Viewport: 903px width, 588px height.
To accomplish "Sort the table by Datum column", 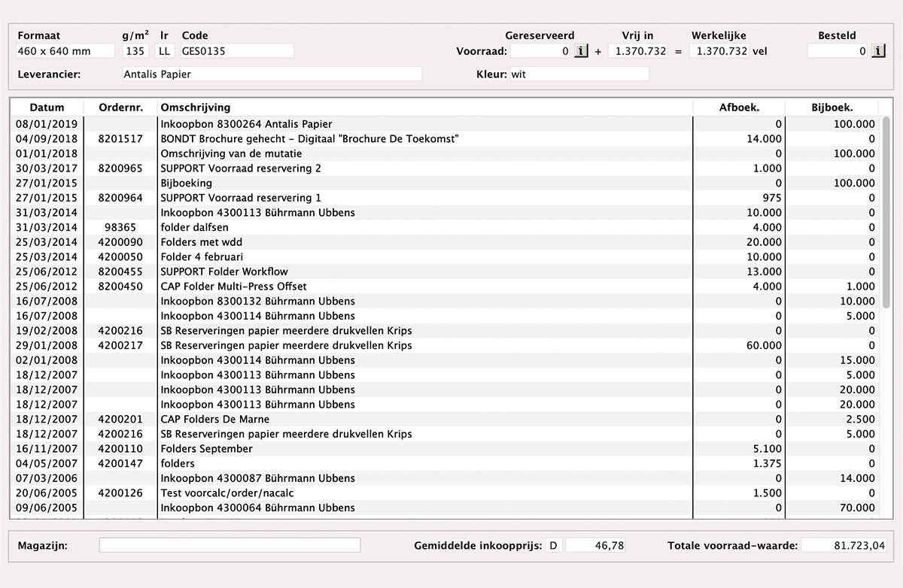I will tap(46, 108).
